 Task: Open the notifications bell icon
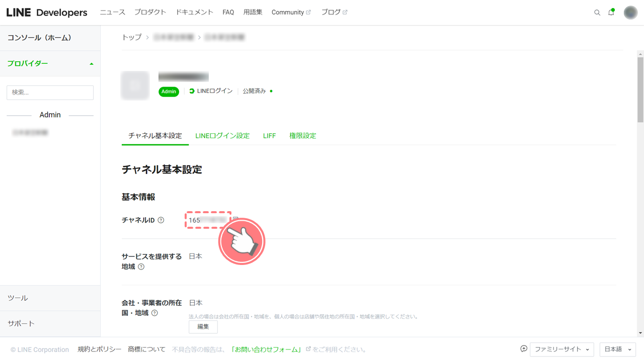(611, 13)
